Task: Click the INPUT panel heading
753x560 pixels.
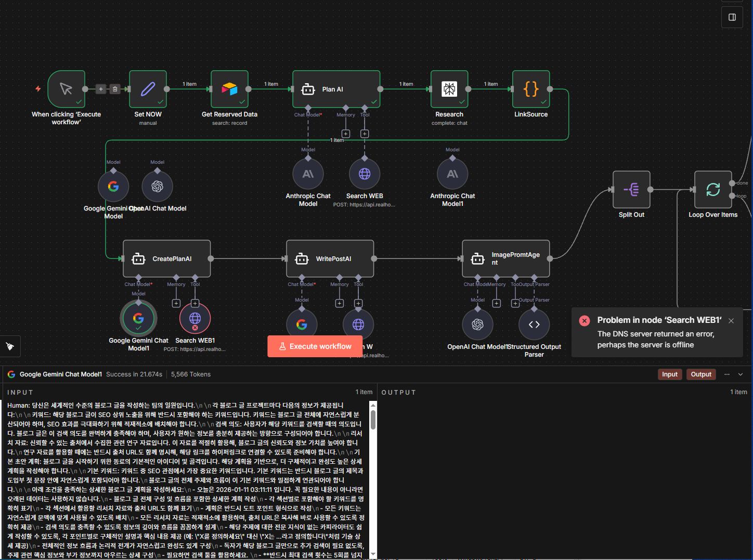Action: 20,393
